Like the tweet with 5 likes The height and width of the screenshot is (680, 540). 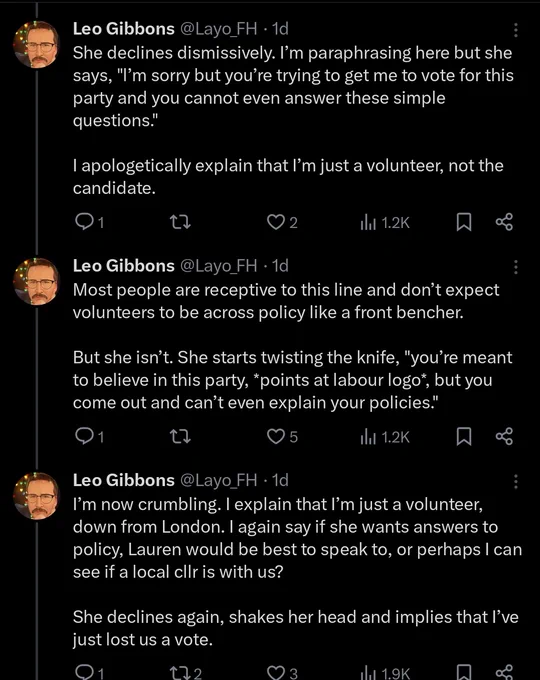[x=282, y=437]
